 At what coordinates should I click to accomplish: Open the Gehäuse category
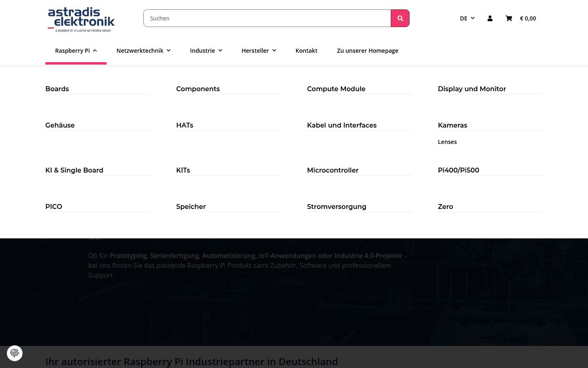[x=60, y=125]
